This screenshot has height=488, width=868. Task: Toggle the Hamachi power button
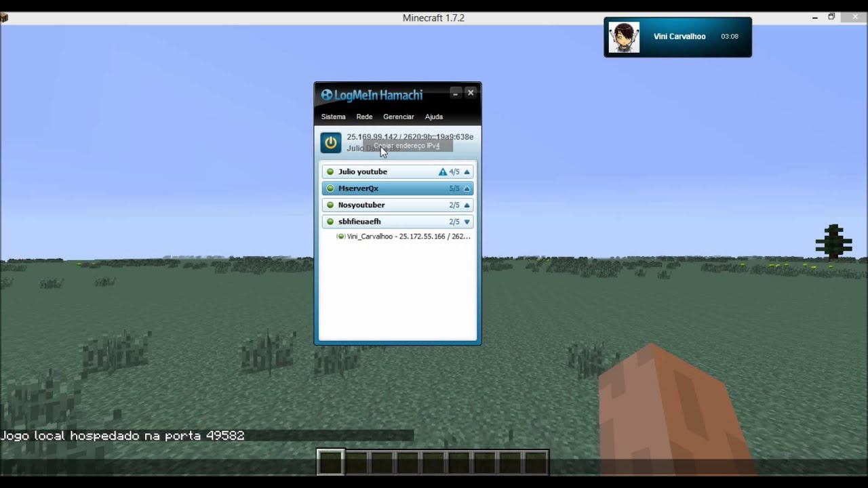click(x=331, y=143)
